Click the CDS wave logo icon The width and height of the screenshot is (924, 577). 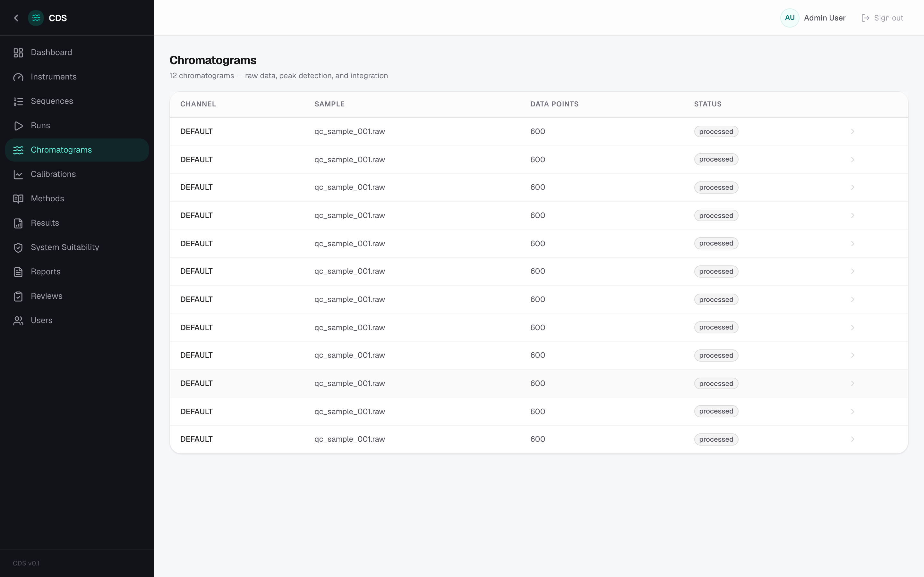click(x=36, y=18)
